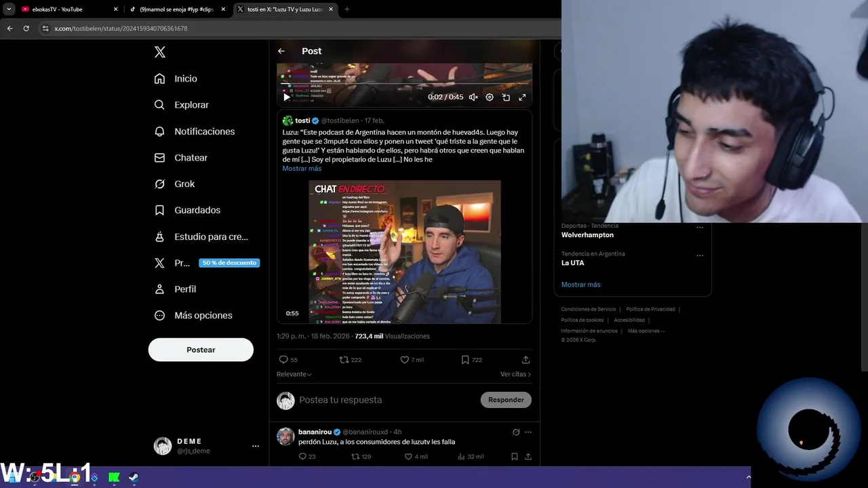The image size is (868, 488).
Task: Open bananirou's profile avatar
Action: click(285, 436)
